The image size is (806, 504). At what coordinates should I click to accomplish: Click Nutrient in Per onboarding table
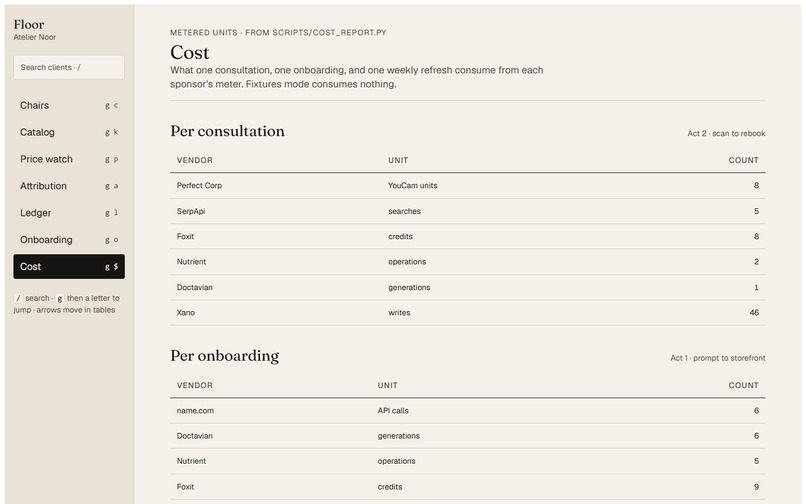191,461
